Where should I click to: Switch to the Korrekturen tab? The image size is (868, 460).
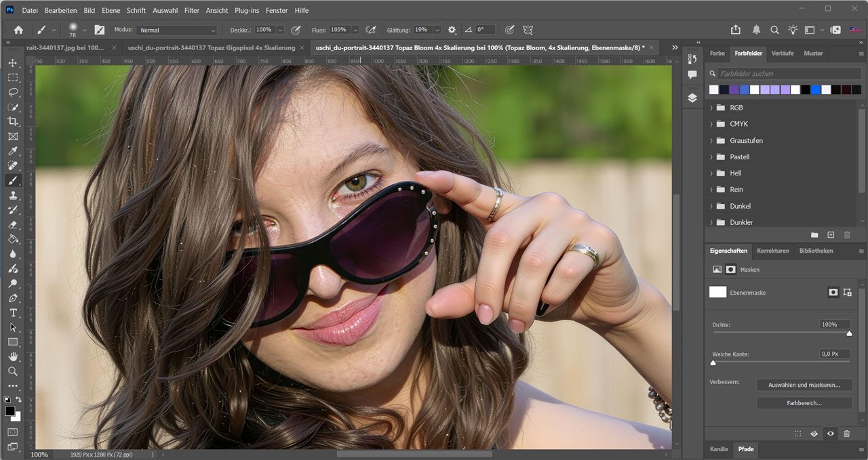pyautogui.click(x=773, y=251)
